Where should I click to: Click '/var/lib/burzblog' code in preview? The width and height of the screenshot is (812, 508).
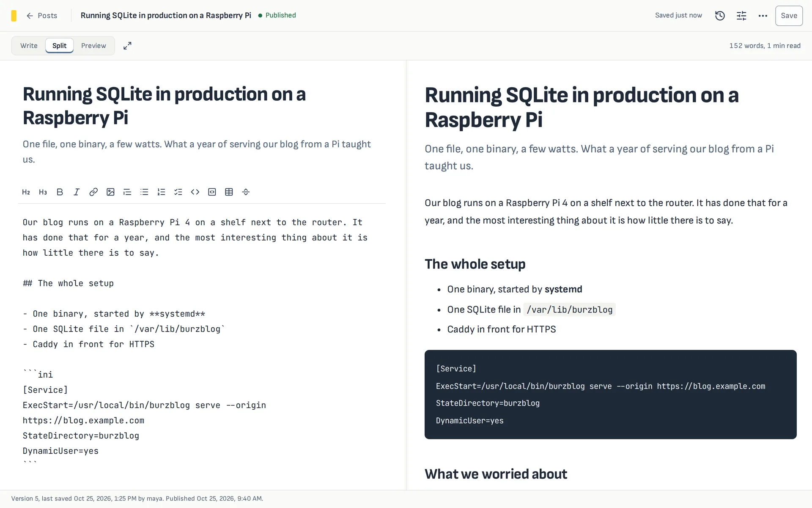569,310
